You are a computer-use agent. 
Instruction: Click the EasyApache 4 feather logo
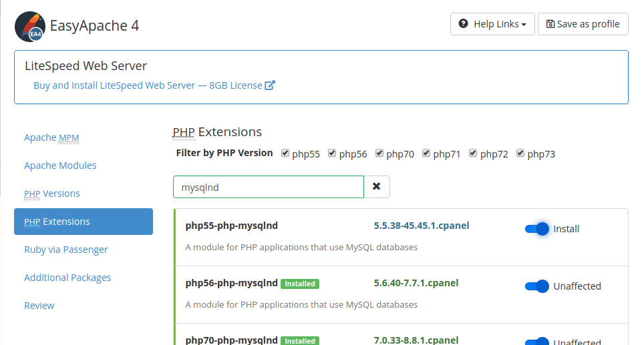pyautogui.click(x=30, y=27)
